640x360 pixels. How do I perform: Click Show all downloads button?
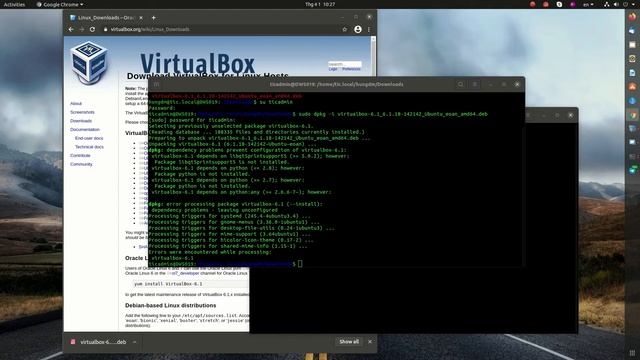click(349, 342)
